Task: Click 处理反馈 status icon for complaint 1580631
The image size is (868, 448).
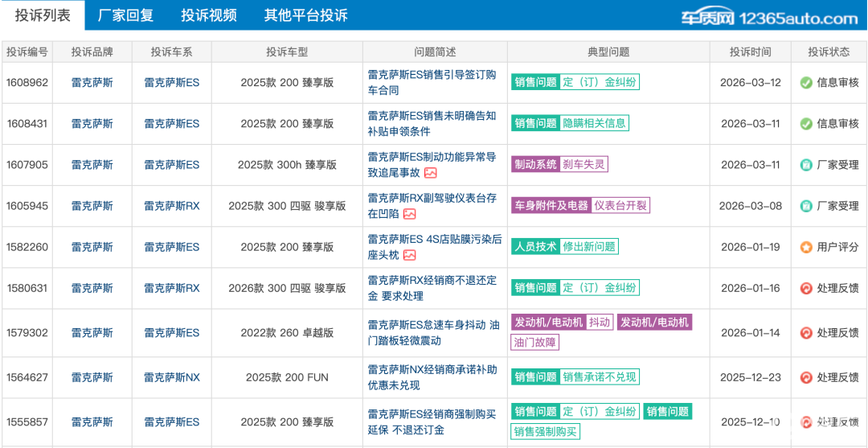Action: coord(806,288)
